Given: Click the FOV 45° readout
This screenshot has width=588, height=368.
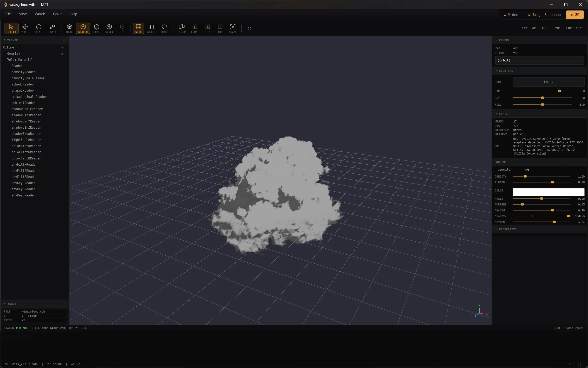Looking at the screenshot, I should (x=573, y=28).
